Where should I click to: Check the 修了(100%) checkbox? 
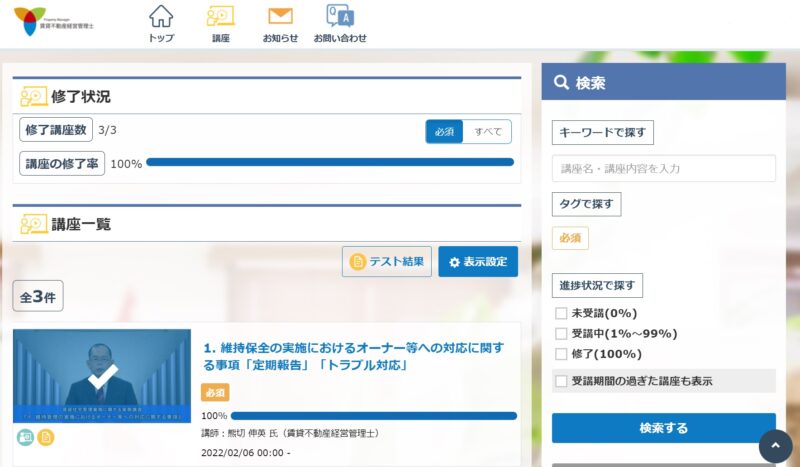coord(561,353)
